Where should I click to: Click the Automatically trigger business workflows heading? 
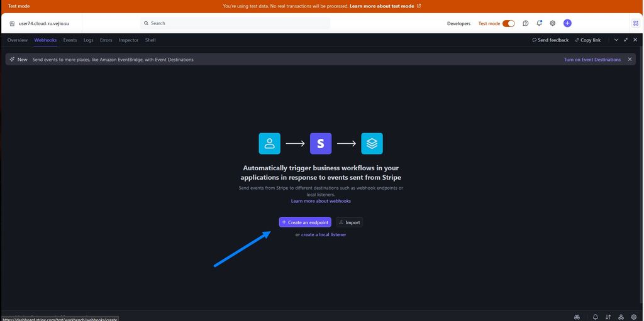tap(321, 172)
